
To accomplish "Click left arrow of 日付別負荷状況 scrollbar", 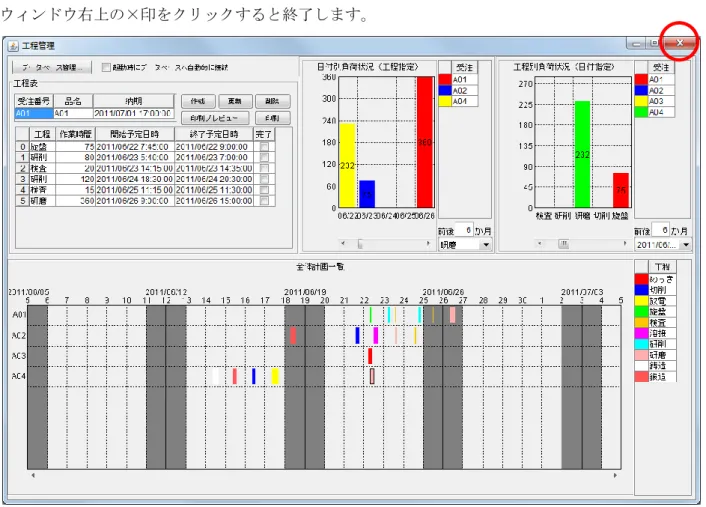I will click(343, 244).
